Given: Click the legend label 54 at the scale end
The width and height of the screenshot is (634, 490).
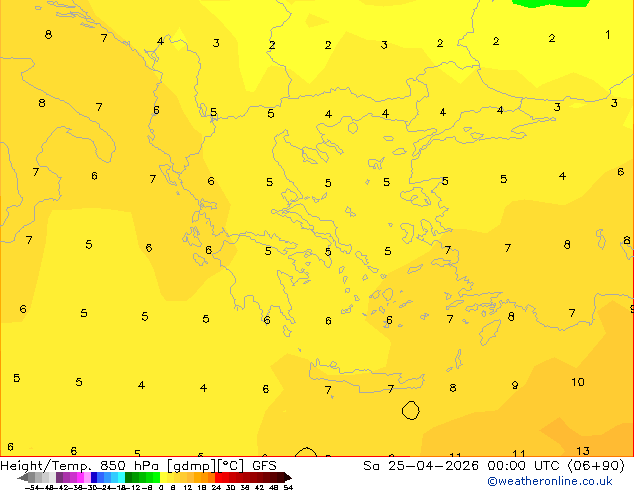Looking at the screenshot, I should click(x=288, y=487).
